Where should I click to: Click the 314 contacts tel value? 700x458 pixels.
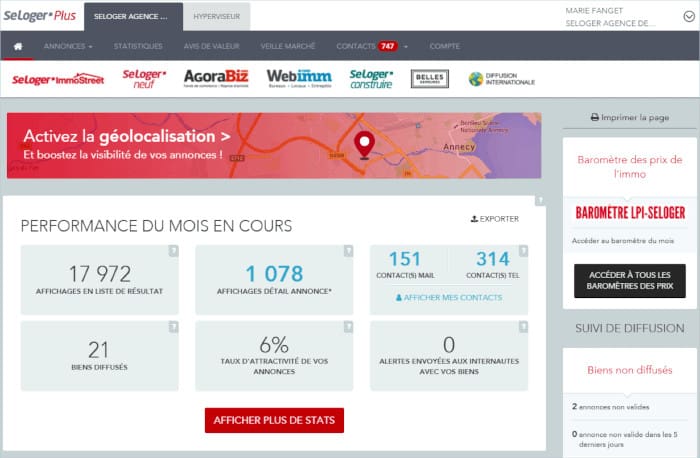492,259
